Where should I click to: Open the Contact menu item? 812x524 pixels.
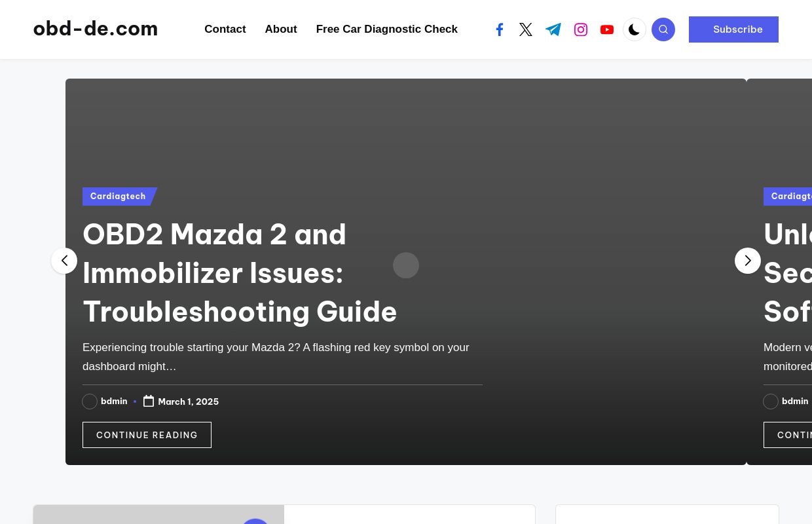point(225,29)
